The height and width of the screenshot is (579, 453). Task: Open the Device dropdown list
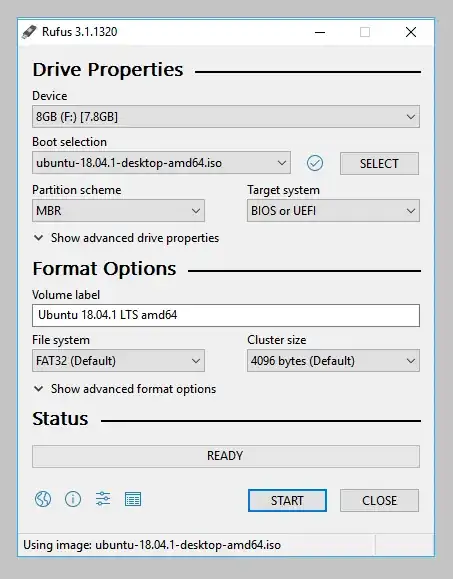coord(226,117)
